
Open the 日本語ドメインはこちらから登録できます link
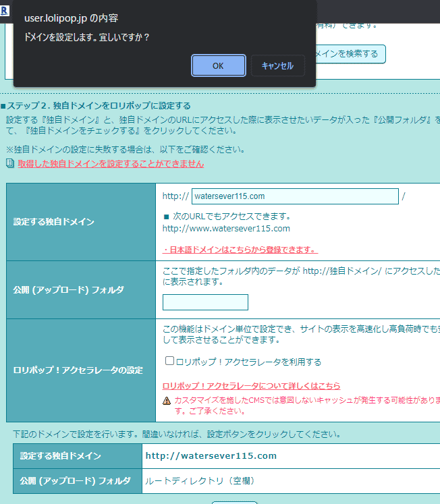click(x=240, y=250)
